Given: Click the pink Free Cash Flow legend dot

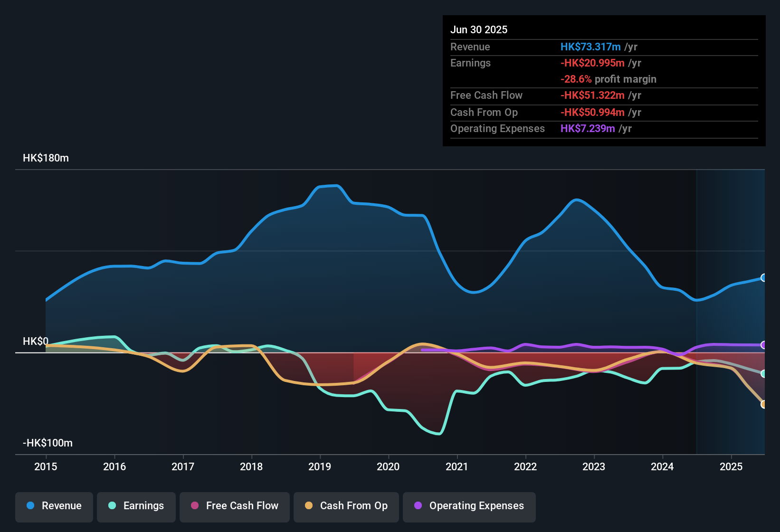Looking at the screenshot, I should click(x=194, y=506).
